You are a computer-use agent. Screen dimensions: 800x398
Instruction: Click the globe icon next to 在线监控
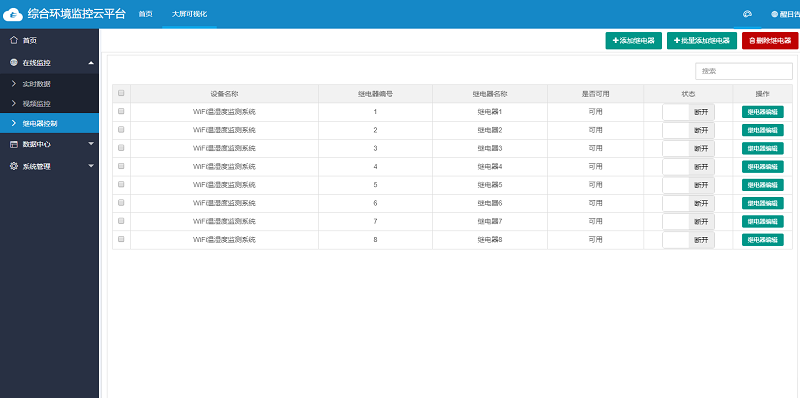coord(14,63)
